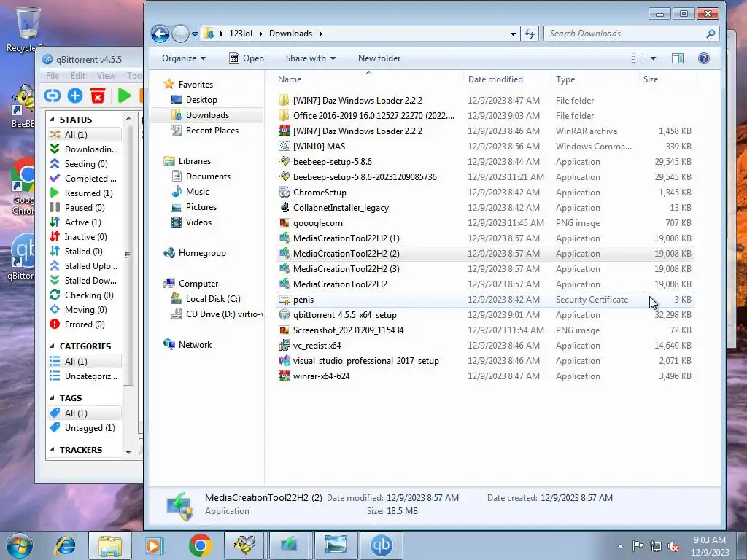Open Recent Places in navigation pane
The image size is (747, 560).
tap(212, 130)
